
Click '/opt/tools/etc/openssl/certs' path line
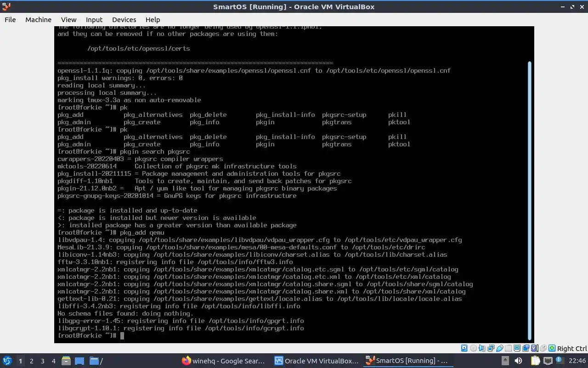[x=138, y=48]
